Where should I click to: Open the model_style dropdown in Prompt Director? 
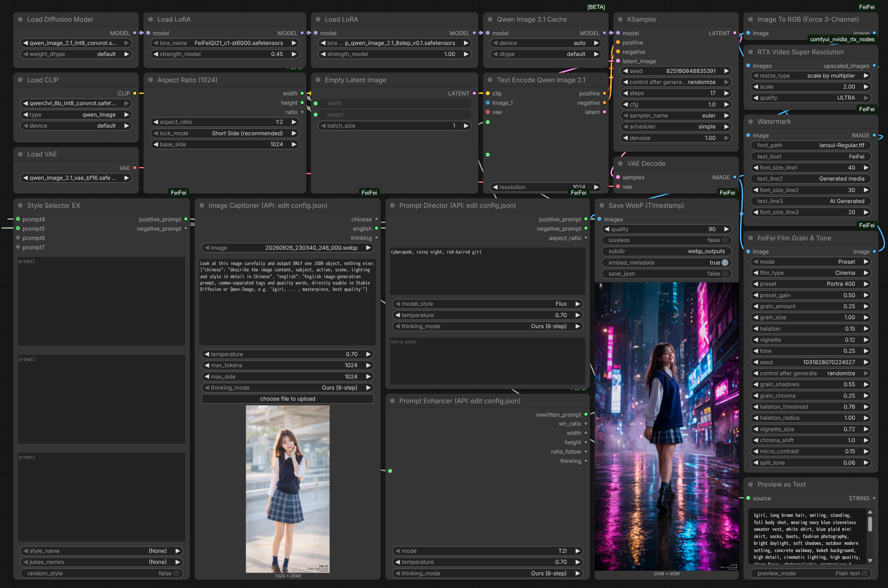click(487, 304)
